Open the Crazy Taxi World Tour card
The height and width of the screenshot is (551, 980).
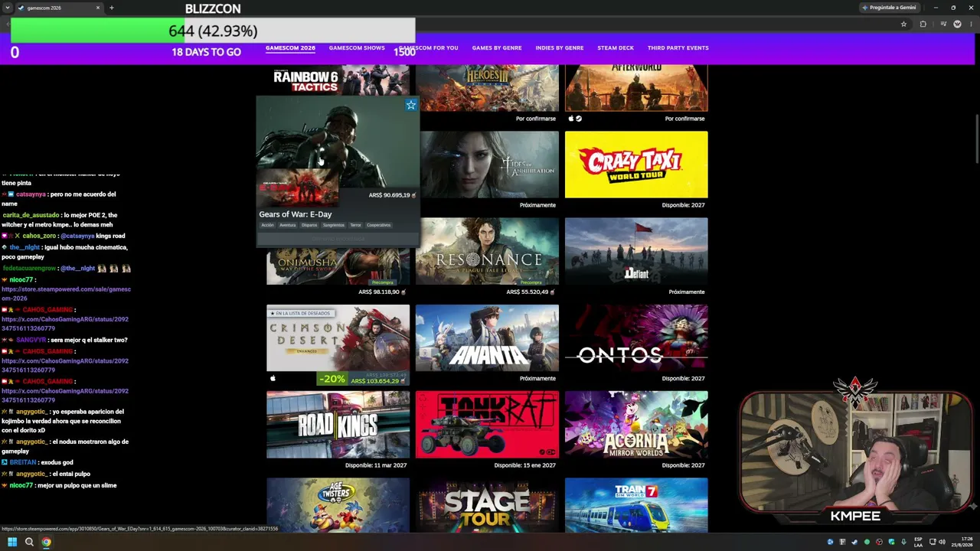coord(636,165)
